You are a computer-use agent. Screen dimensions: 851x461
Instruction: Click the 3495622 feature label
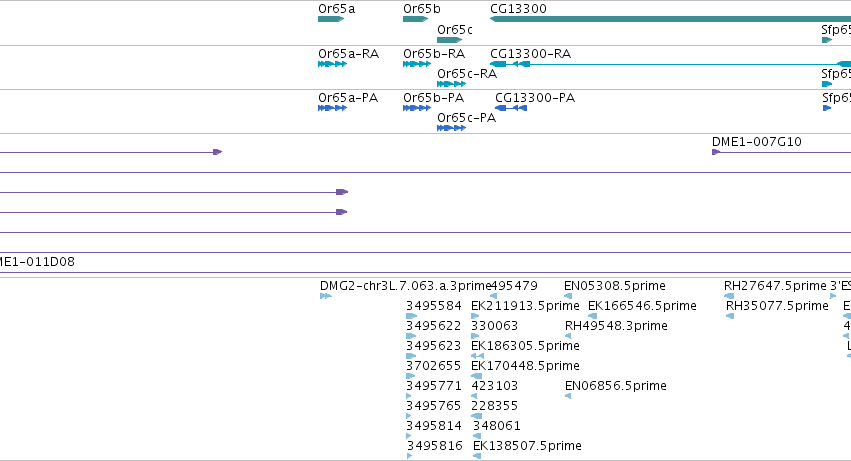(x=434, y=326)
